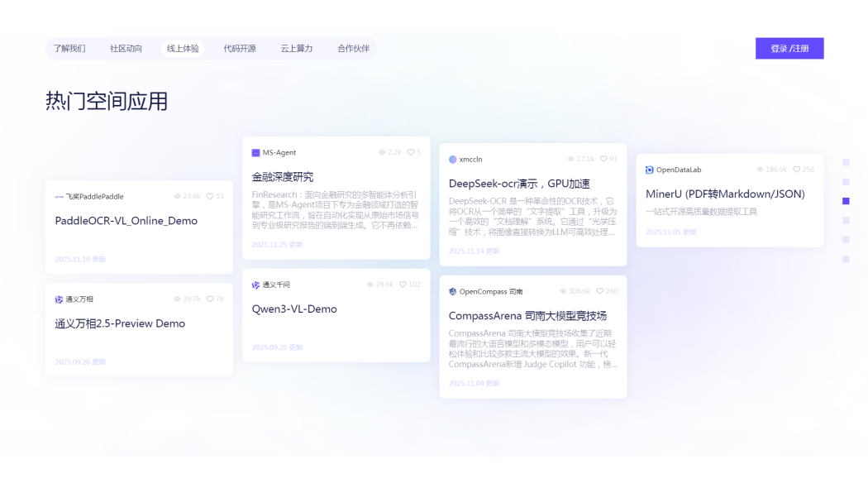Image resolution: width=868 pixels, height=488 pixels.
Task: Click heart icon on 金融深度研究 card
Action: [x=411, y=152]
